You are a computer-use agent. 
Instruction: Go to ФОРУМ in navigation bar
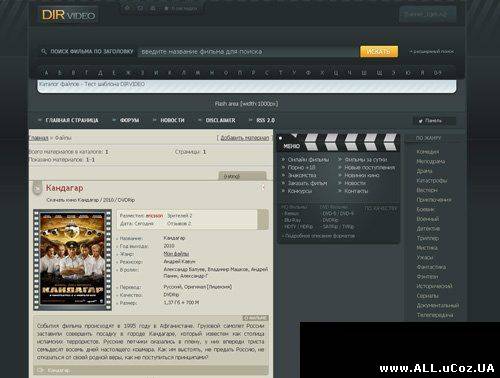tap(130, 120)
